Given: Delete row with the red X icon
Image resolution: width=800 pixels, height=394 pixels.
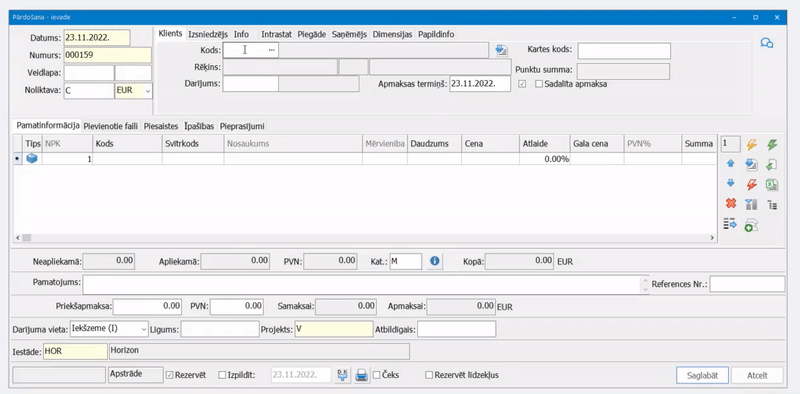Looking at the screenshot, I should (x=730, y=204).
